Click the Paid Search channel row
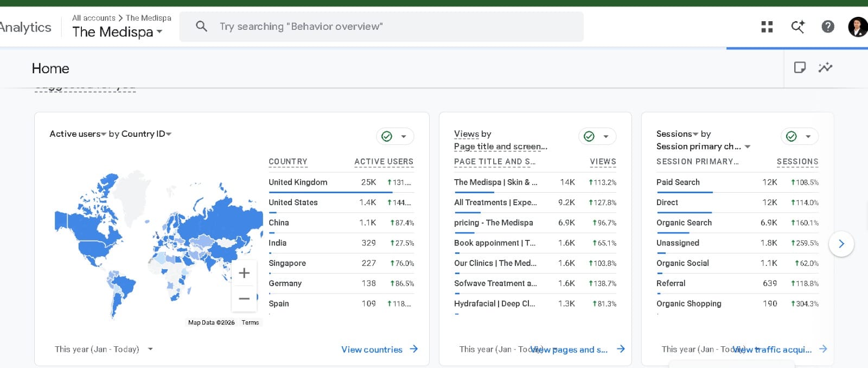Screen dimensions: 868x368 point(737,182)
